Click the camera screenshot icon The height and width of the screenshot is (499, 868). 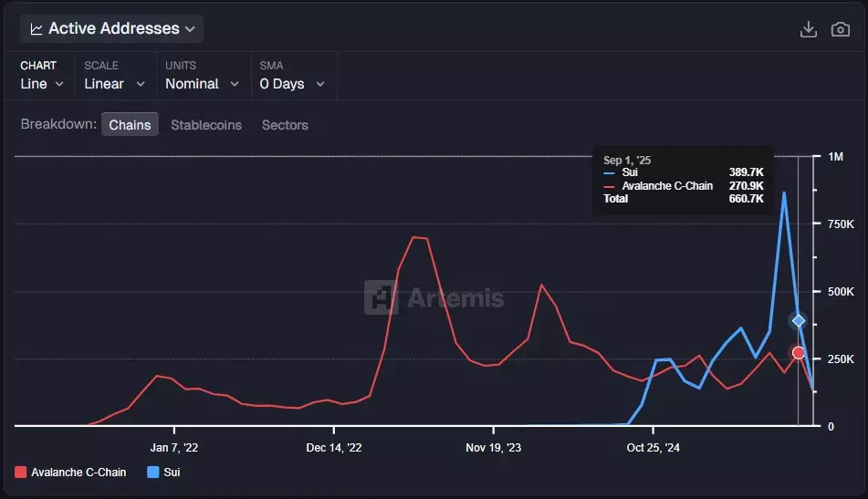tap(840, 29)
